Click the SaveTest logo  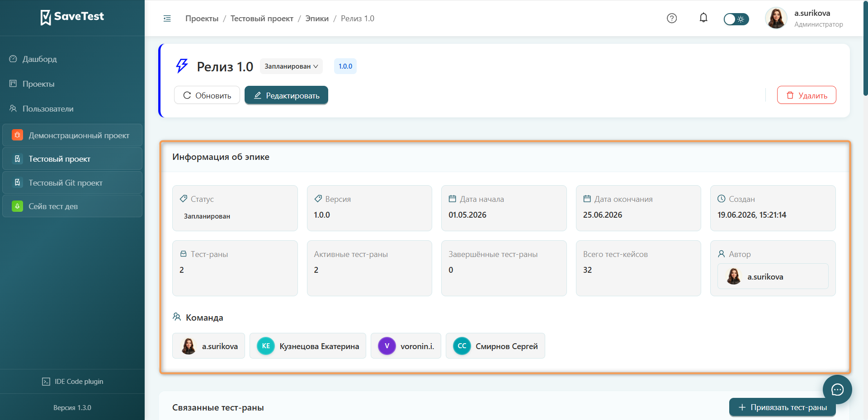point(72,17)
